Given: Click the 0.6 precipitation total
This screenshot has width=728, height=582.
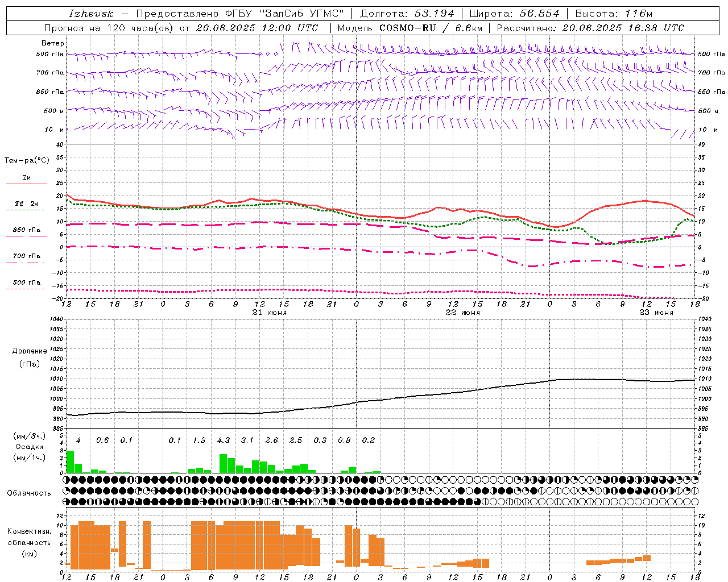Looking at the screenshot, I should [x=102, y=440].
